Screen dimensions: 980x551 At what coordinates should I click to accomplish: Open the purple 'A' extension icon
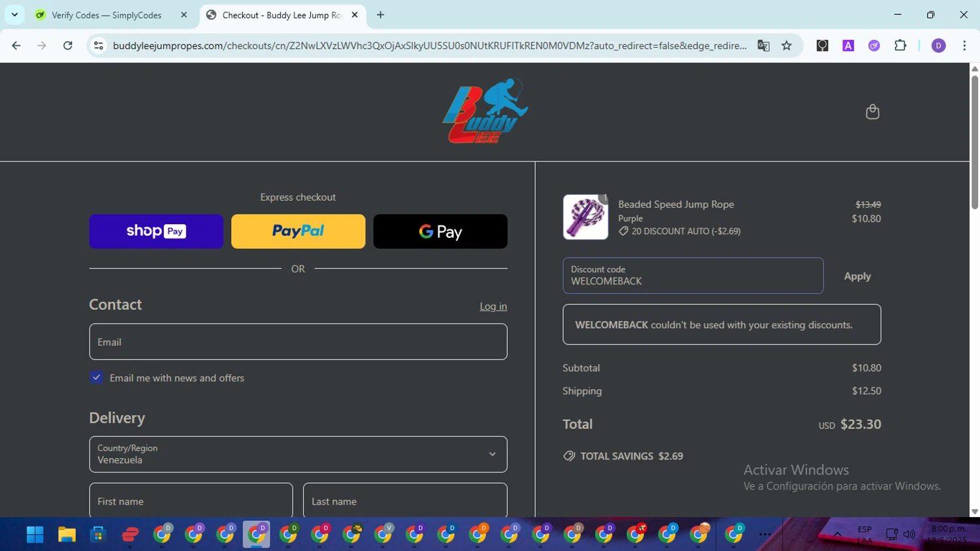click(x=848, y=46)
